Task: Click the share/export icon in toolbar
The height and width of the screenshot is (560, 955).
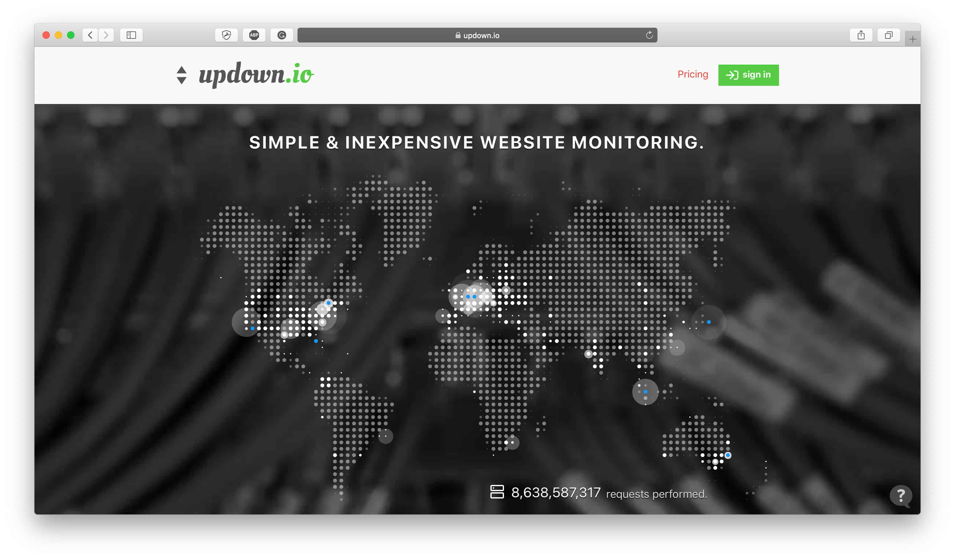Action: coord(862,35)
